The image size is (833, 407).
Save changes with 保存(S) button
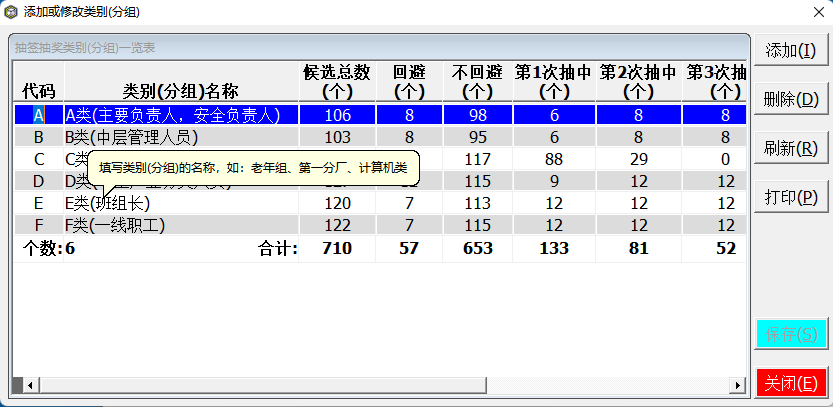(791, 334)
